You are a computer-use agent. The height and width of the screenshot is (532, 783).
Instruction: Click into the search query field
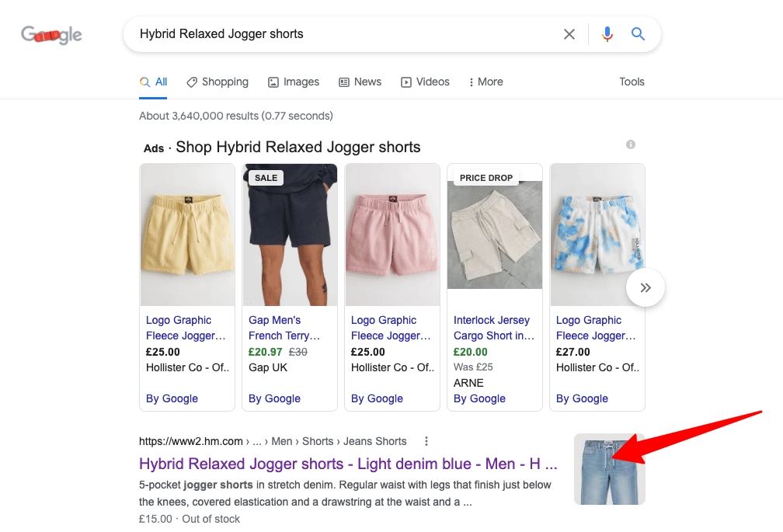(345, 34)
